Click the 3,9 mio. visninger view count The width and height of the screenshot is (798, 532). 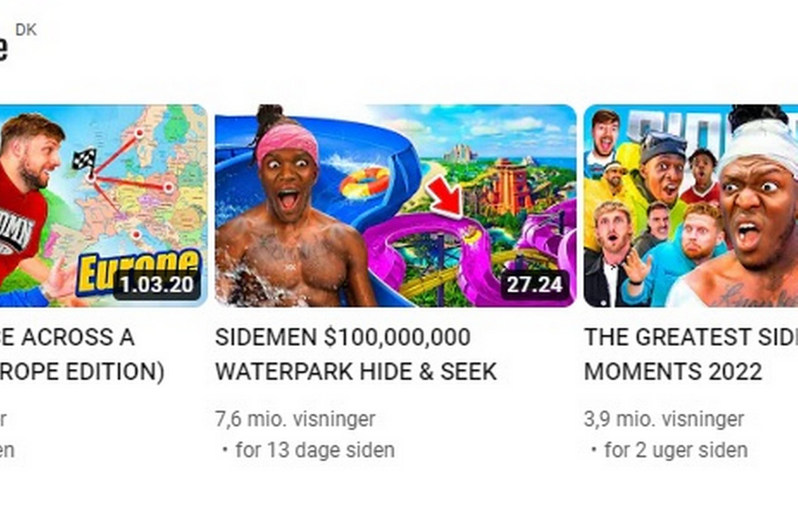pyautogui.click(x=664, y=419)
